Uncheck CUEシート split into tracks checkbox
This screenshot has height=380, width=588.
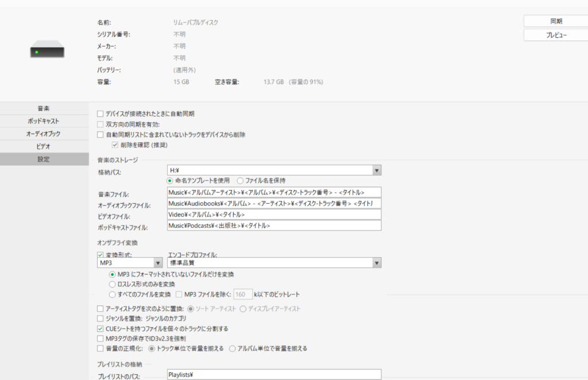pos(101,329)
